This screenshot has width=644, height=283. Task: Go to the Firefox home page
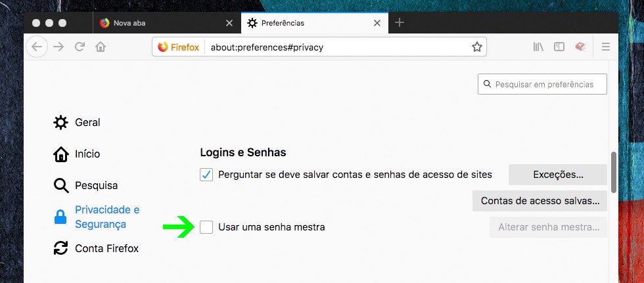[x=100, y=47]
